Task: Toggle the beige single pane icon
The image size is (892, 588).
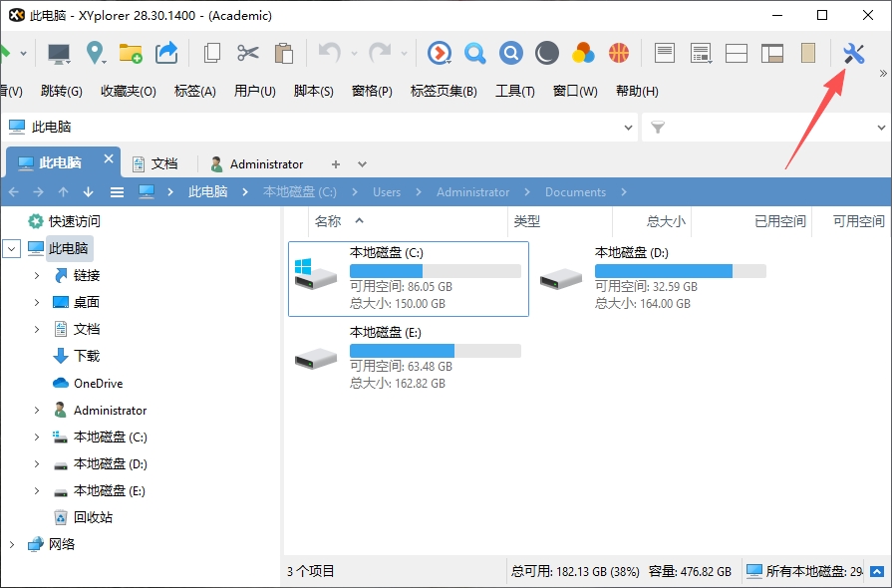Action: 808,54
